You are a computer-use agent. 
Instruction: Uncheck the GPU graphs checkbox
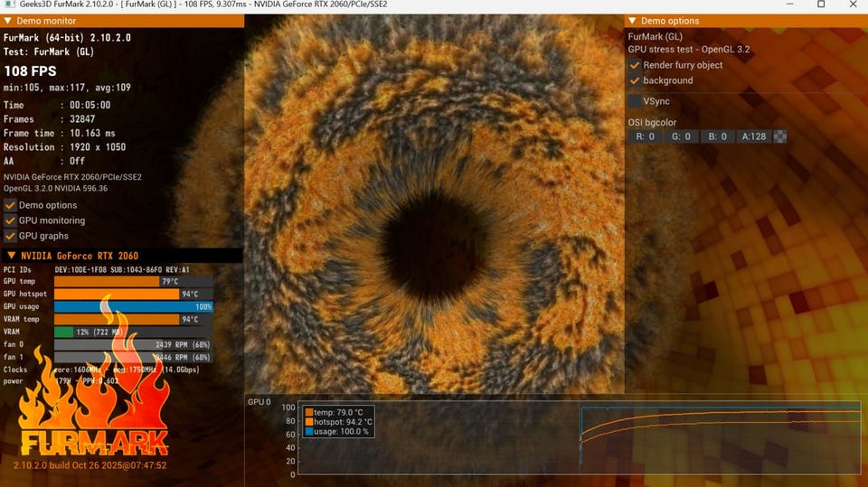coord(10,236)
